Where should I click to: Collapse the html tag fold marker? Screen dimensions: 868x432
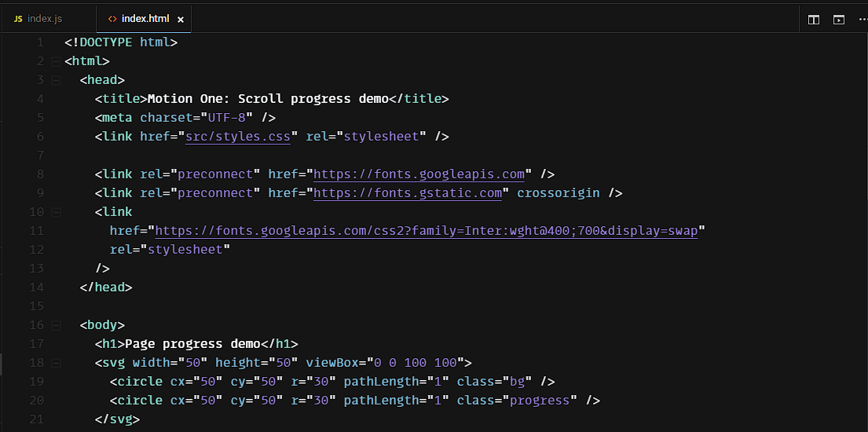pos(56,61)
